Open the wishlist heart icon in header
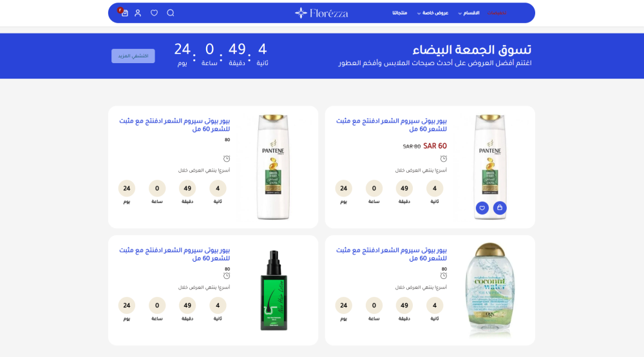This screenshot has width=644, height=357. click(x=154, y=13)
